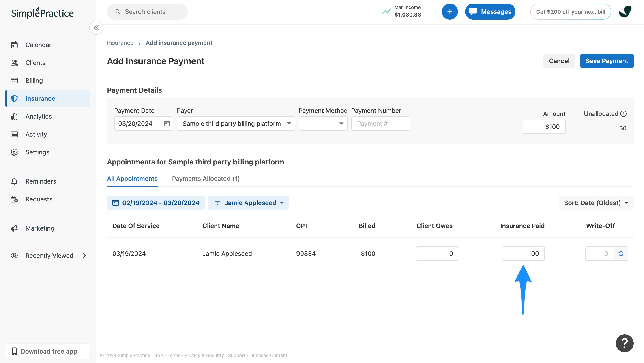Image resolution: width=644 pixels, height=363 pixels.
Task: Open the Support footer link
Action: (236, 355)
